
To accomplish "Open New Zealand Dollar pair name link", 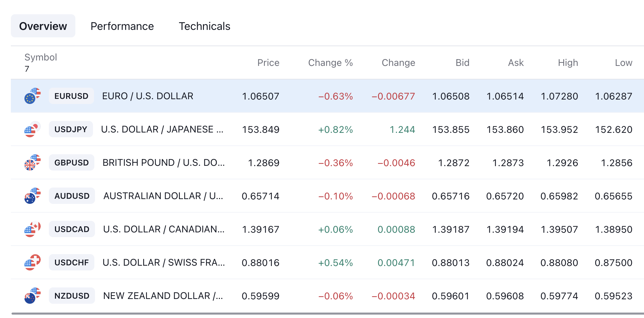I will (x=163, y=296).
